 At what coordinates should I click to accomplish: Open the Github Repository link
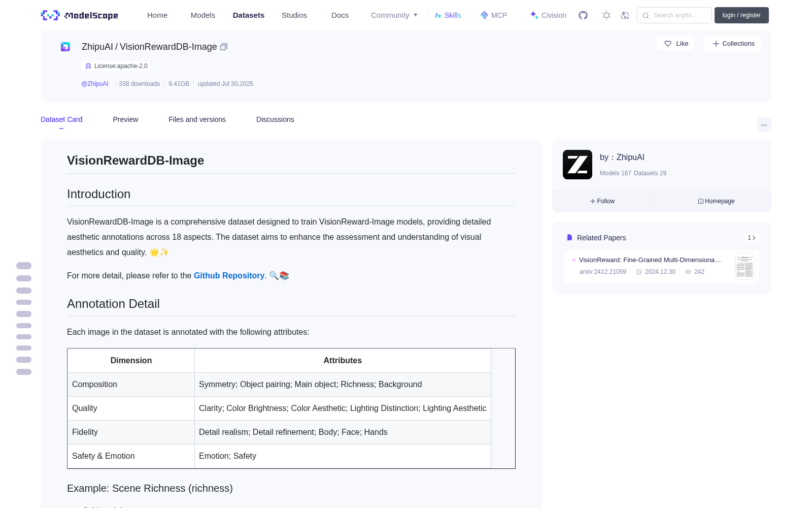pyautogui.click(x=229, y=275)
